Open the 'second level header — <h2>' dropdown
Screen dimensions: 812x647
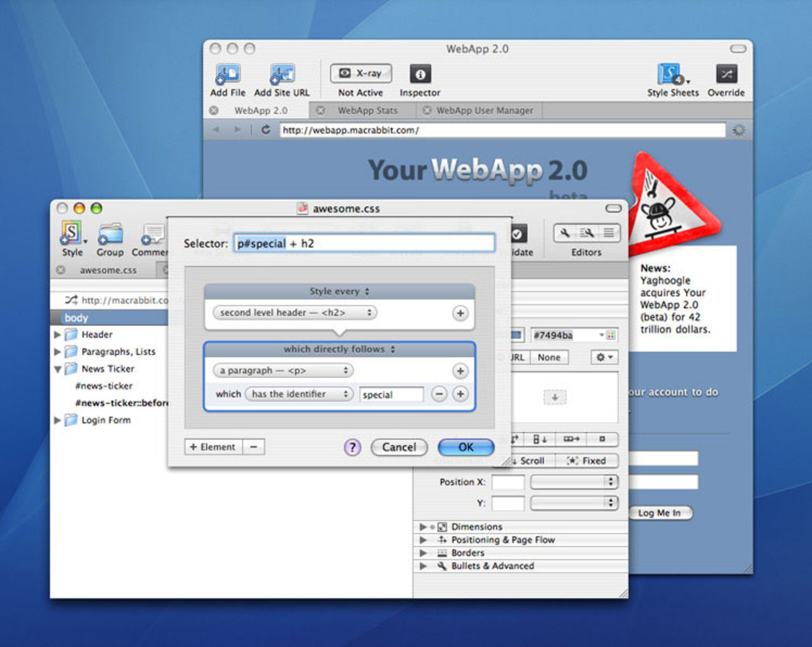[295, 313]
